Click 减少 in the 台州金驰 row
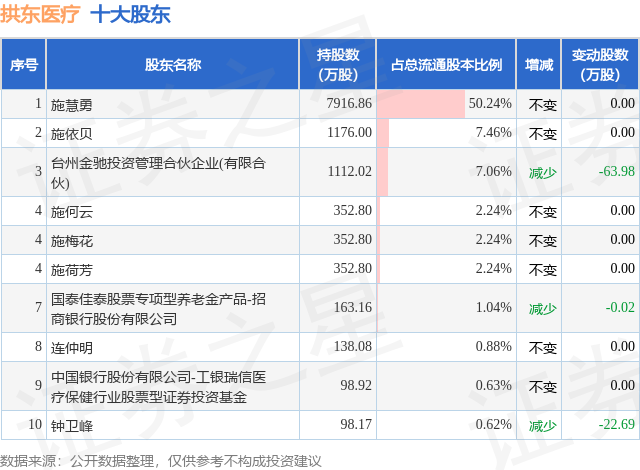Screen dimensions: 640x470 click(x=542, y=173)
